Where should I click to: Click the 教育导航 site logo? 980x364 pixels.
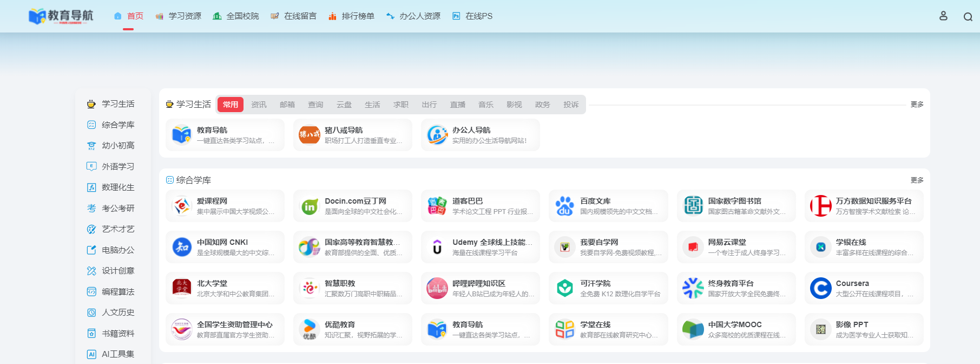click(61, 16)
